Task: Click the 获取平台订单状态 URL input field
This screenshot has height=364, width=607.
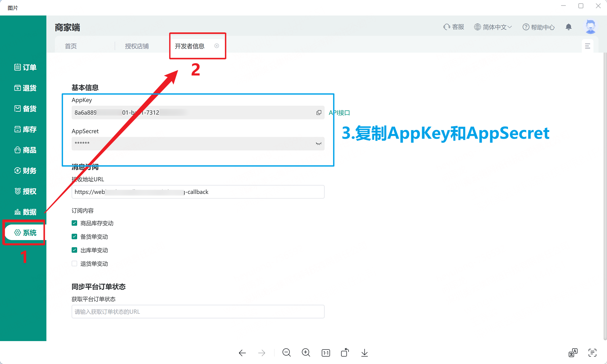Action: point(198,312)
